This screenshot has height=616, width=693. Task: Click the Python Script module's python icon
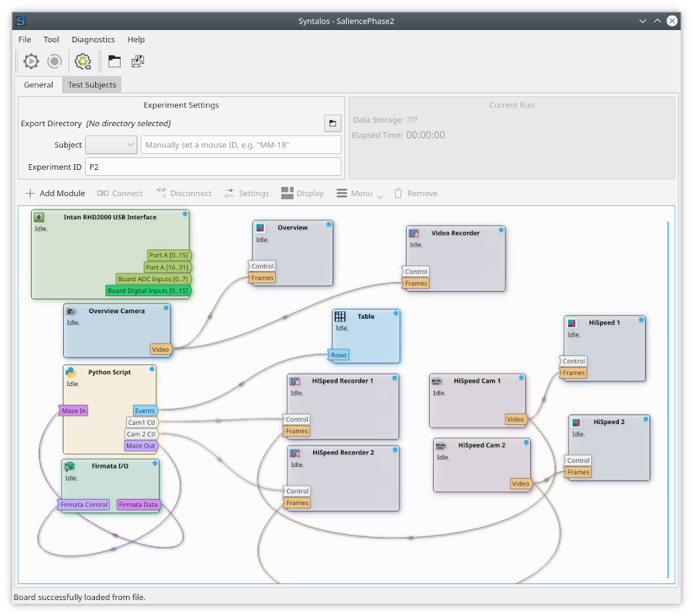(x=71, y=372)
